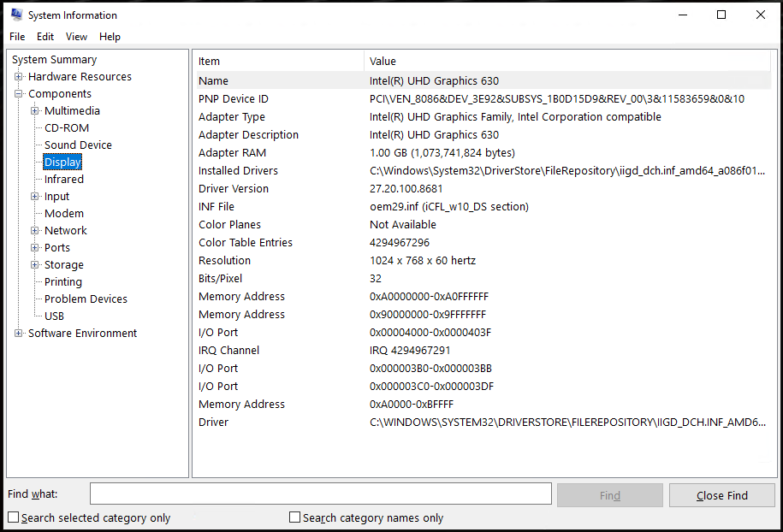Select Memory Address 0xA0000-0xBFFFF row
This screenshot has height=532, width=783.
tap(483, 405)
